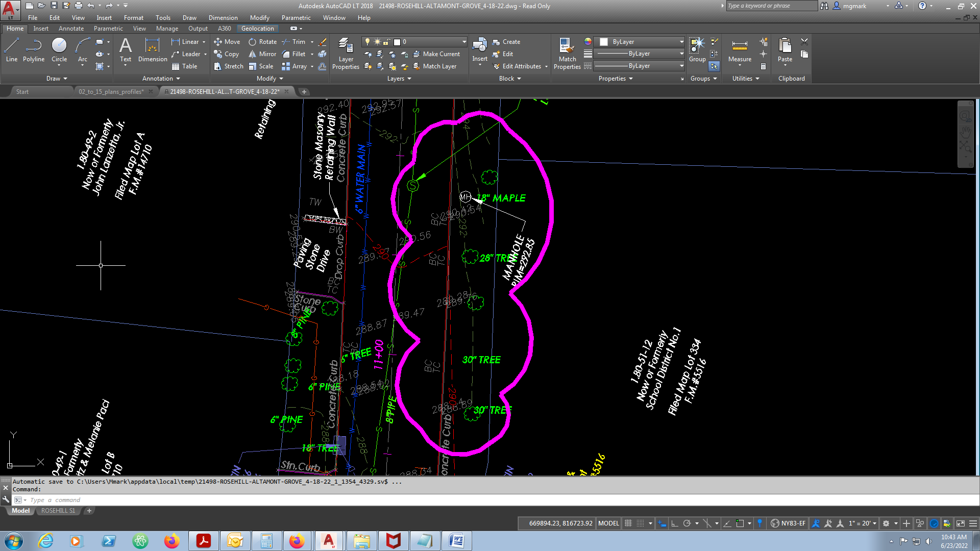Activate the Circle tool
This screenshot has width=980, height=551.
[59, 48]
